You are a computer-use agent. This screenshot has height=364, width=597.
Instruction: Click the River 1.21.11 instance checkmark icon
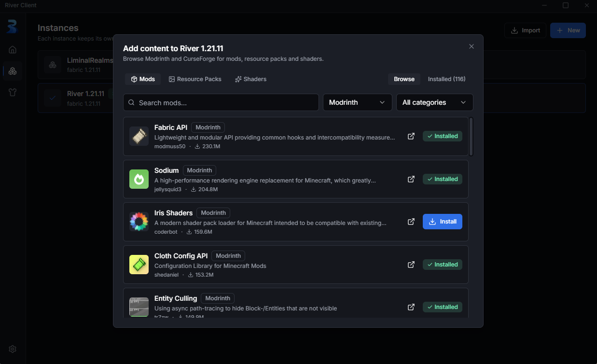point(52,98)
